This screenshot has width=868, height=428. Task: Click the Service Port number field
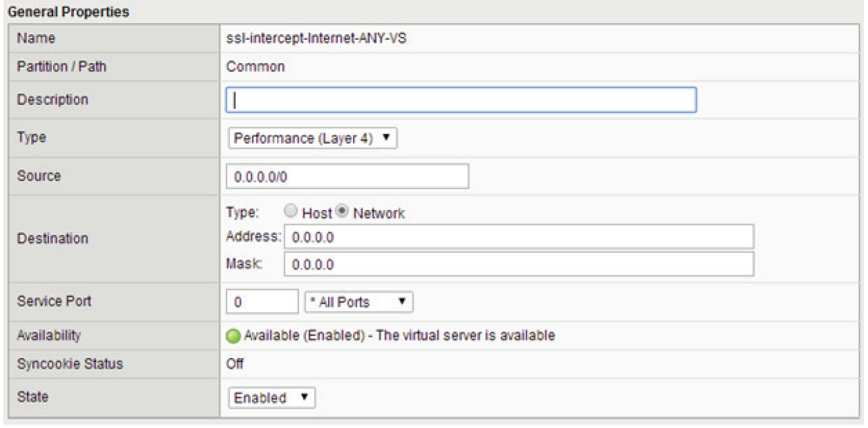click(262, 302)
